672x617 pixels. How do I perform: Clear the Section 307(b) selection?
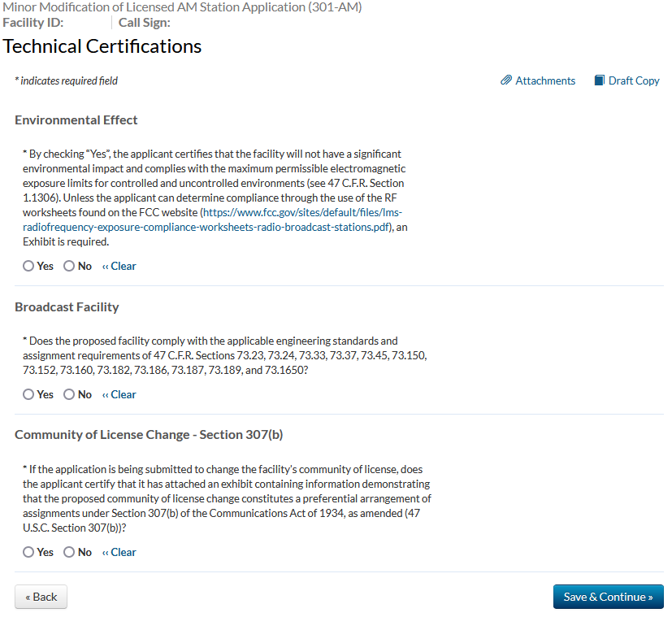coord(119,552)
